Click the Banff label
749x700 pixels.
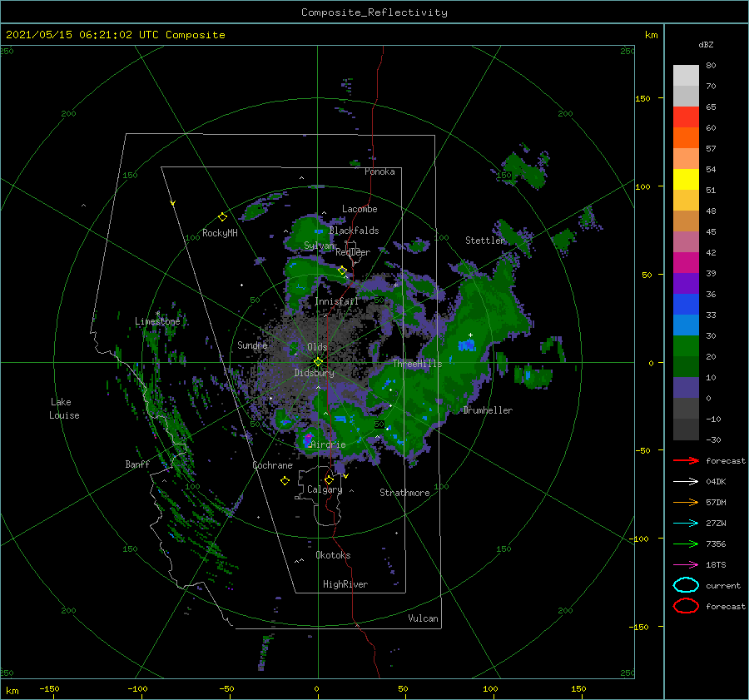click(137, 464)
